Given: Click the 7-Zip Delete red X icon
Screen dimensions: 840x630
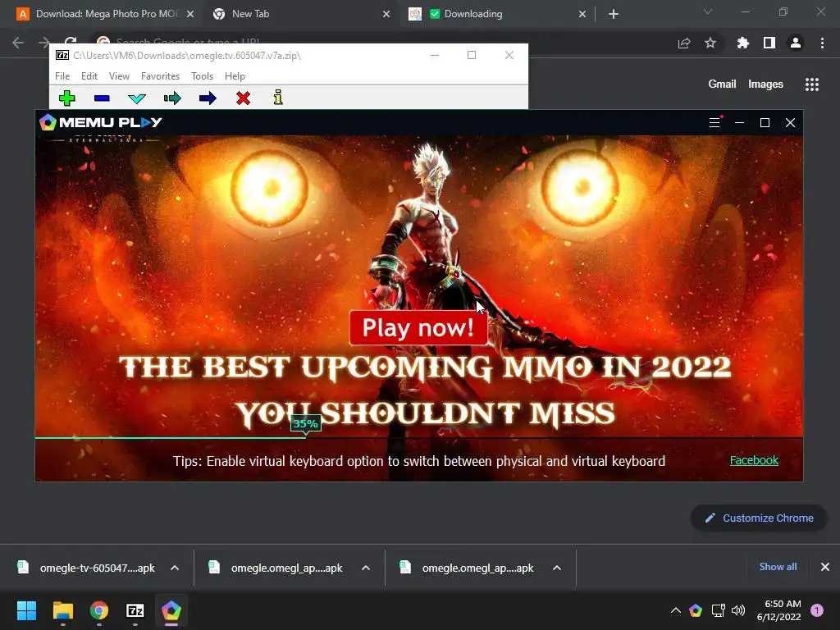Looking at the screenshot, I should (x=243, y=98).
